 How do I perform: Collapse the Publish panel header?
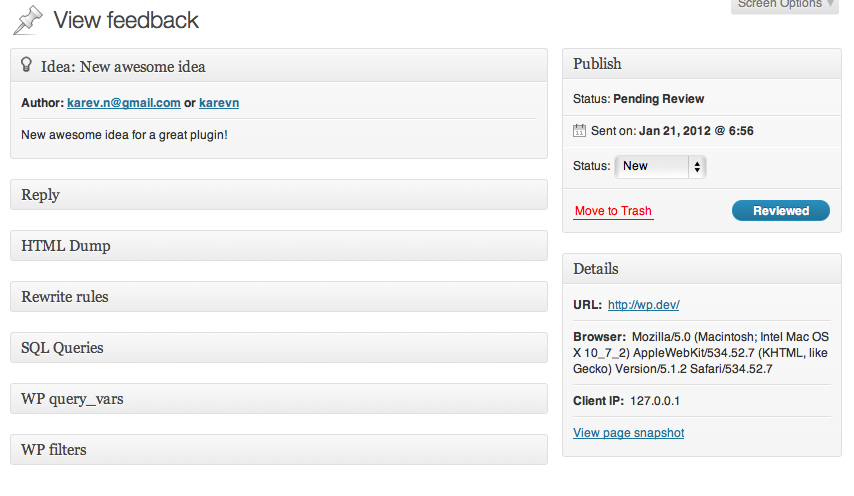click(701, 64)
